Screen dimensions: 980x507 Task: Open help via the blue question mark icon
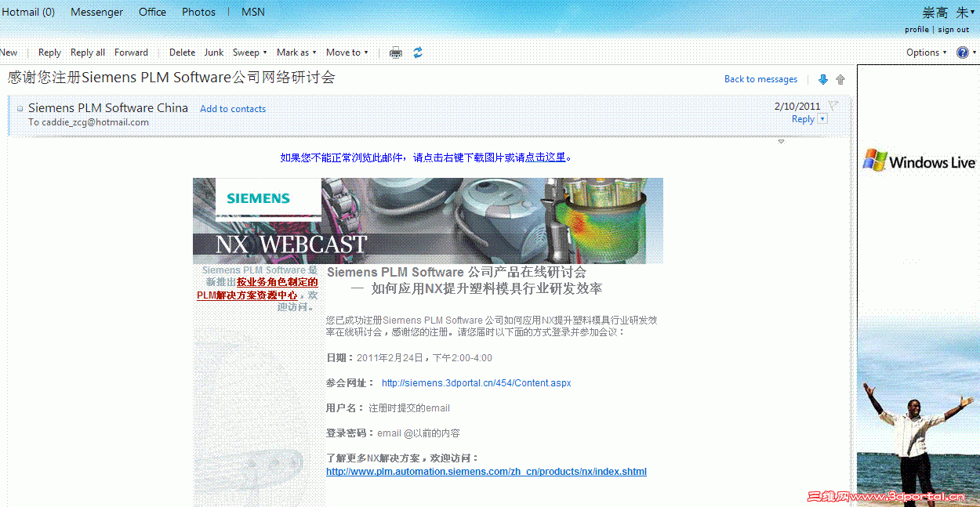[x=962, y=53]
